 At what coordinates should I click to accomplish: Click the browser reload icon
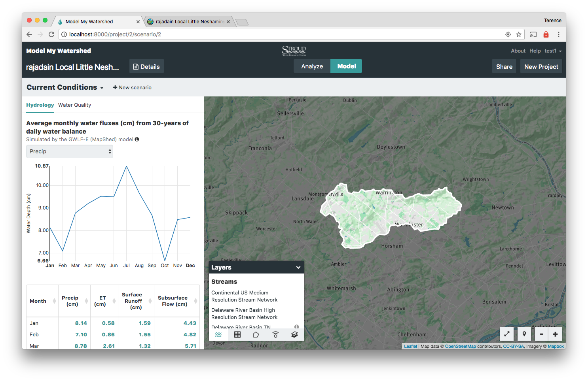51,34
